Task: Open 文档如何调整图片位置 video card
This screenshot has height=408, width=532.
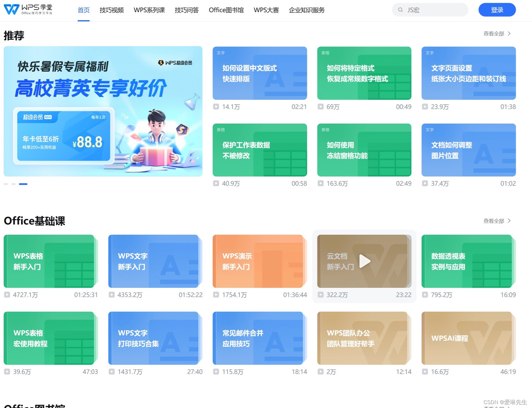Action: pyautogui.click(x=469, y=150)
